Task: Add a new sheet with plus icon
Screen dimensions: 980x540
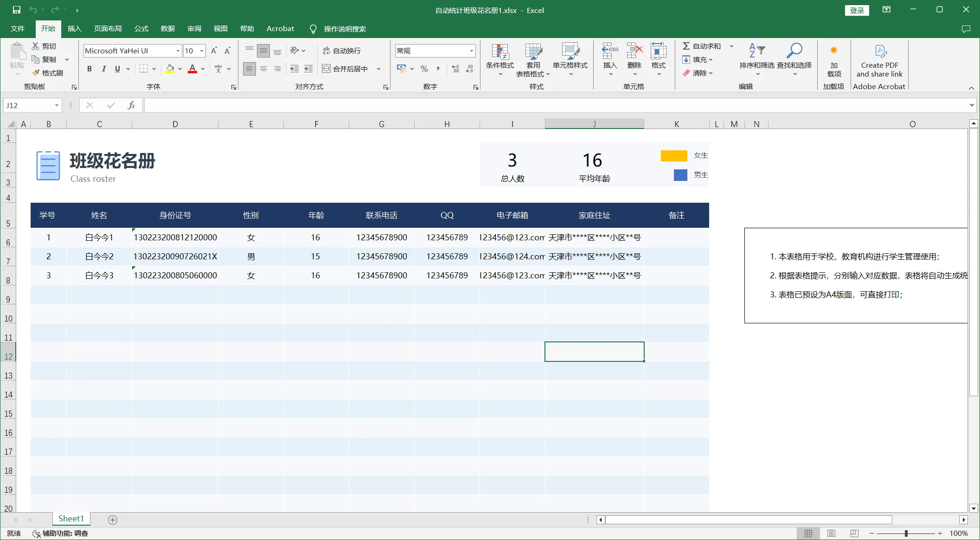Action: [113, 520]
